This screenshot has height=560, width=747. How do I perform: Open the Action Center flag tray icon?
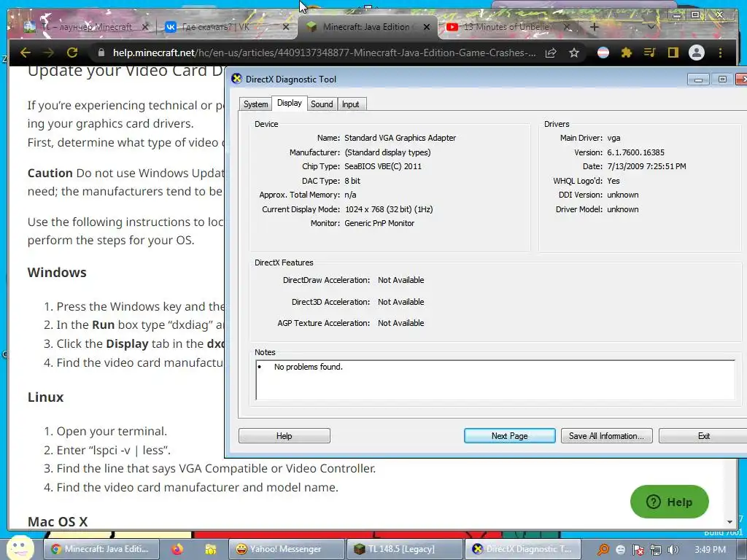[638, 550]
